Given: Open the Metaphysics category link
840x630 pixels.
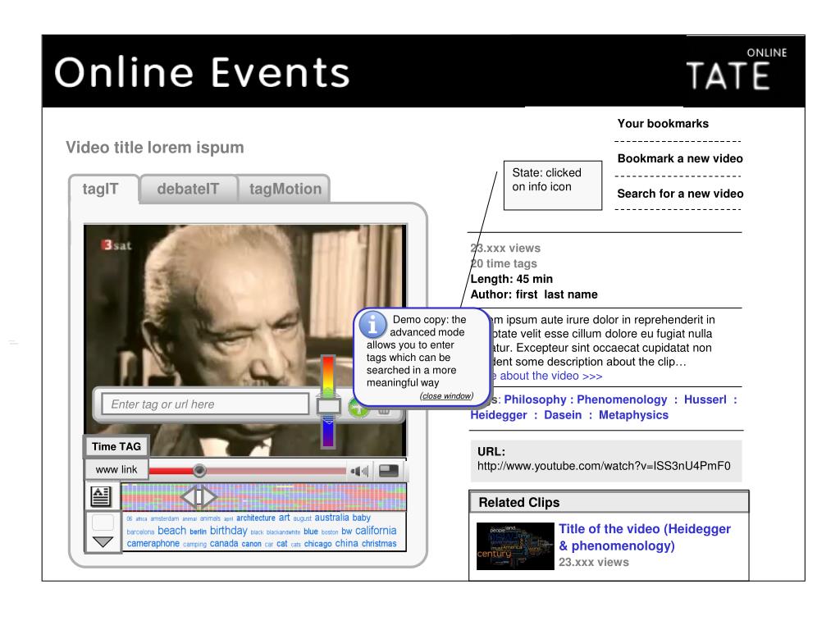Looking at the screenshot, I should click(x=633, y=415).
